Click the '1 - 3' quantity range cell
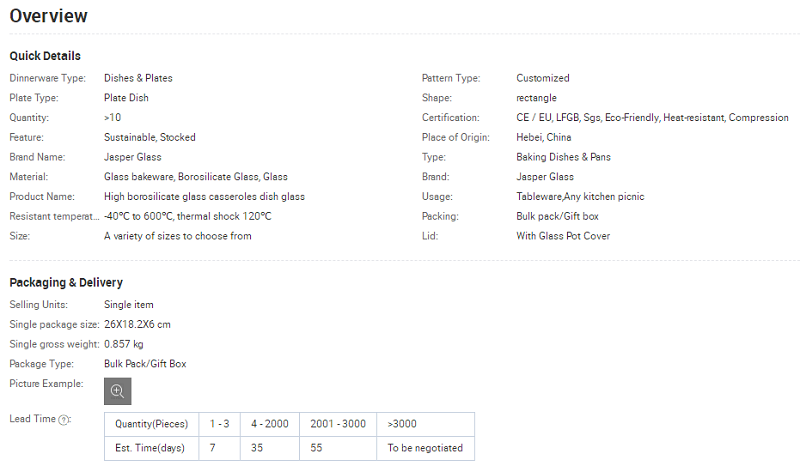The height and width of the screenshot is (472, 800). [x=219, y=424]
